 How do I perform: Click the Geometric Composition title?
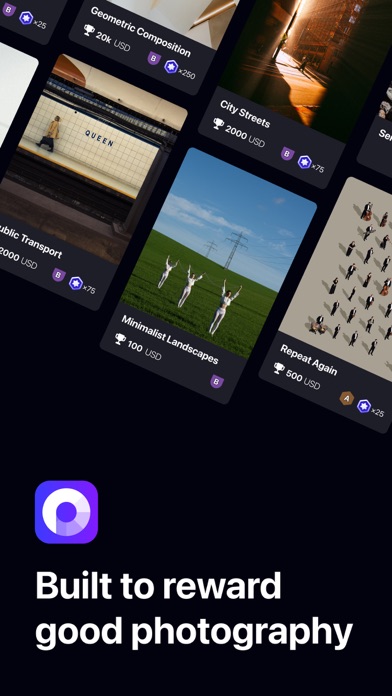140,32
